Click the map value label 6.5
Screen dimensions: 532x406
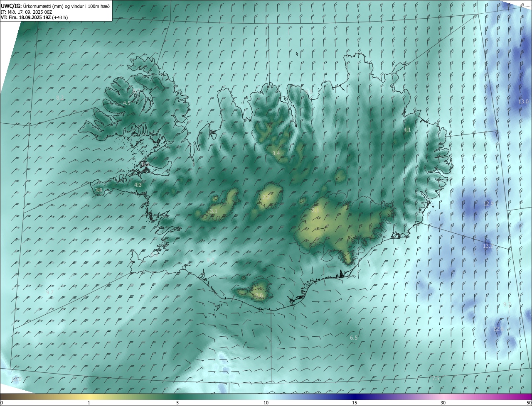[354, 338]
